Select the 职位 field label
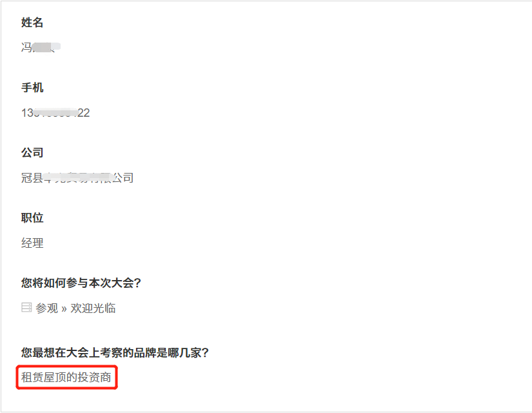532x413 pixels. pyautogui.click(x=32, y=217)
